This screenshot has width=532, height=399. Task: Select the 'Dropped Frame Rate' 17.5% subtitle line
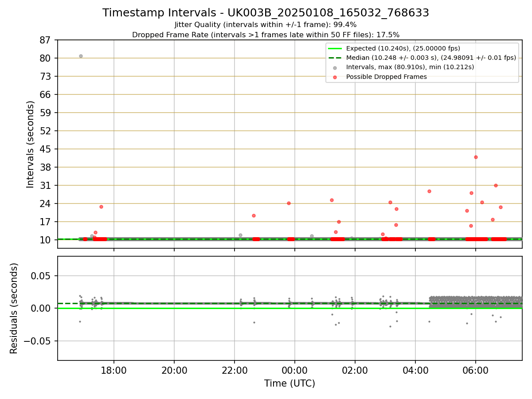[266, 35]
